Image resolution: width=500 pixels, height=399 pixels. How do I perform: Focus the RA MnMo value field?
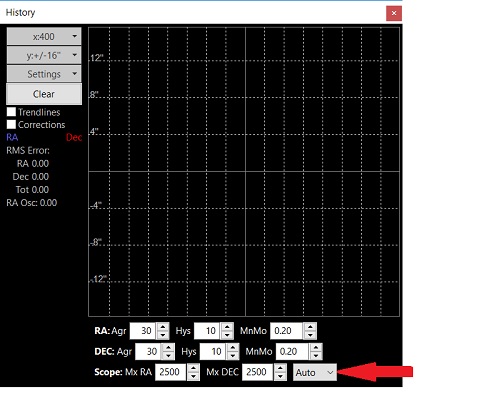point(286,331)
